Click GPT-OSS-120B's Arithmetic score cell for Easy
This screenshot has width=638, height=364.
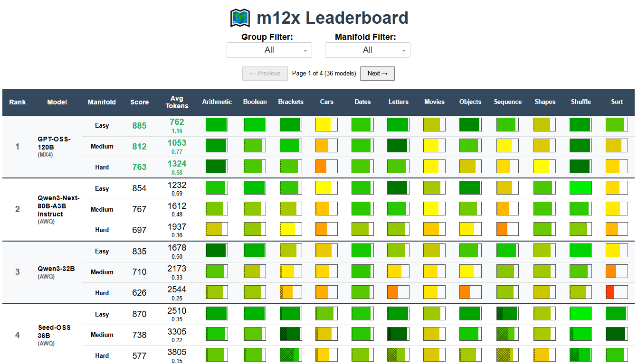point(217,124)
